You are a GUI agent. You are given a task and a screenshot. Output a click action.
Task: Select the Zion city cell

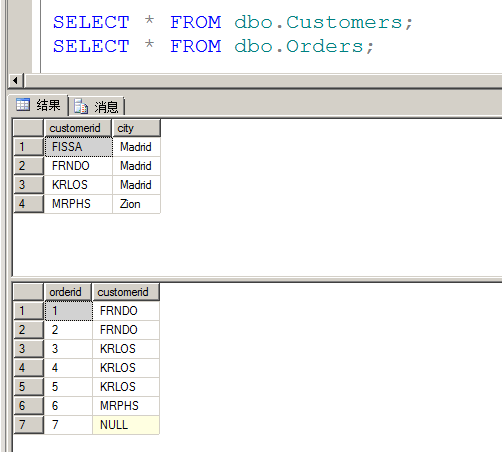click(136, 204)
